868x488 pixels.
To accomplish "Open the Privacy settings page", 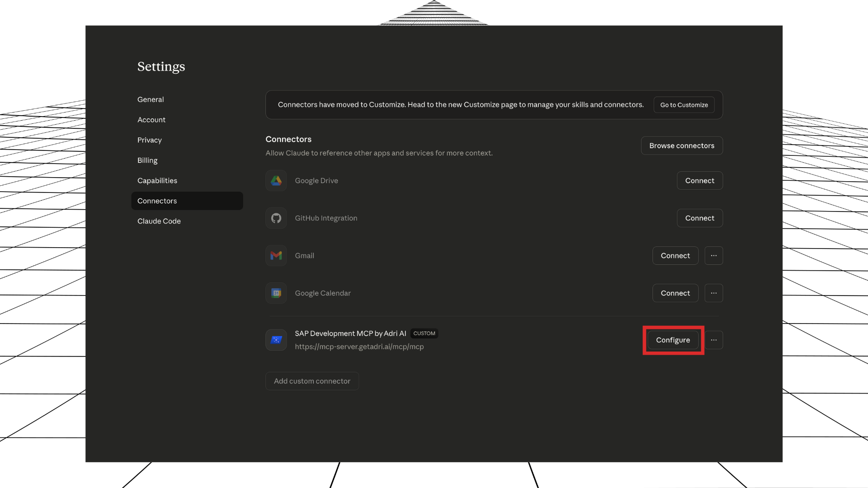I will 149,140.
